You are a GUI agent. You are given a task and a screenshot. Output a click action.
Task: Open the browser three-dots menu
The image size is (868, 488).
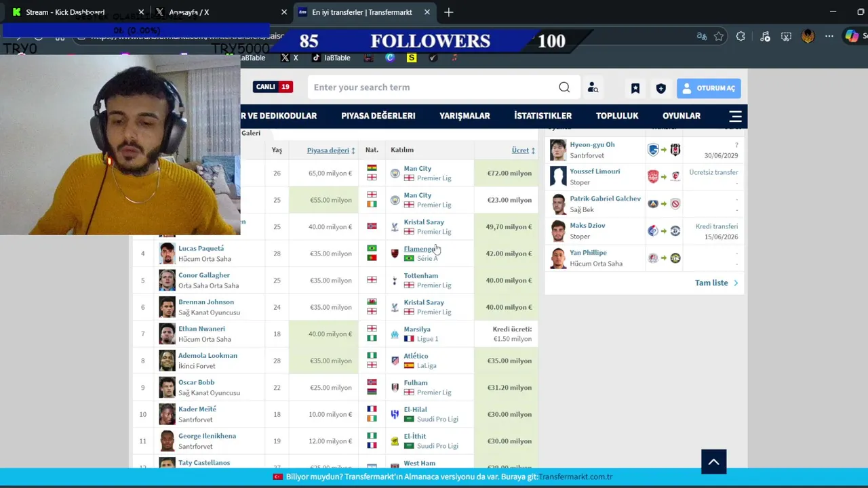tap(829, 37)
